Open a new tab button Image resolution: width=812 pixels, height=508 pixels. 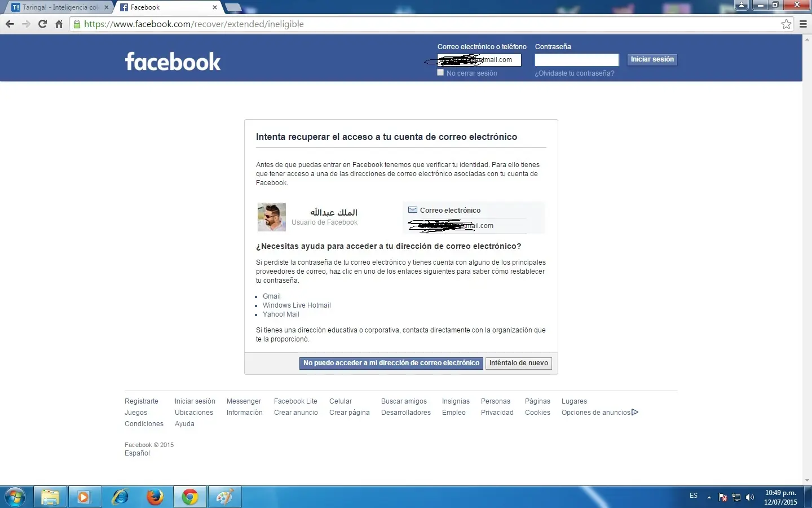233,7
